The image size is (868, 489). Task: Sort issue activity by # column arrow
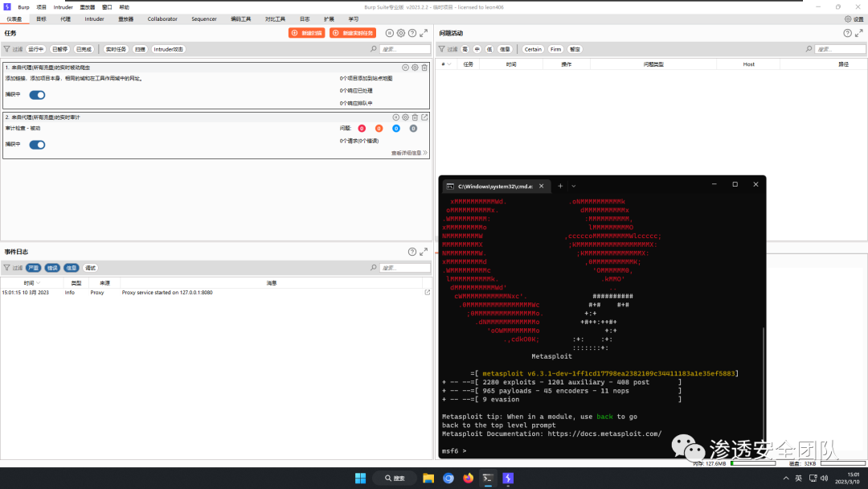(449, 64)
